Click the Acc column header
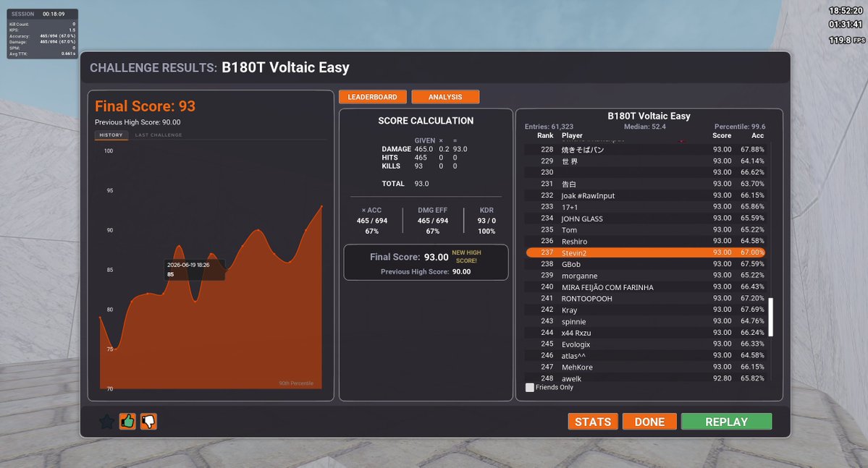 click(x=758, y=135)
